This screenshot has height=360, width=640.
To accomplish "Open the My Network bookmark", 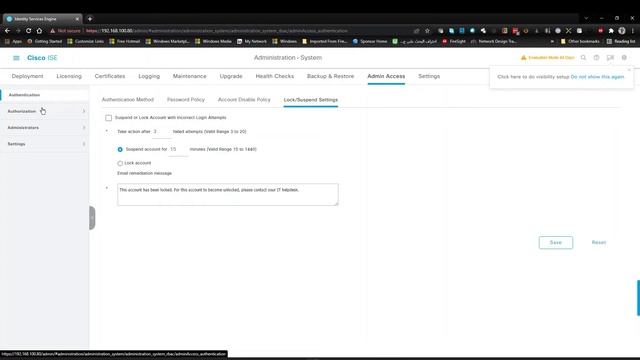I will [252, 41].
